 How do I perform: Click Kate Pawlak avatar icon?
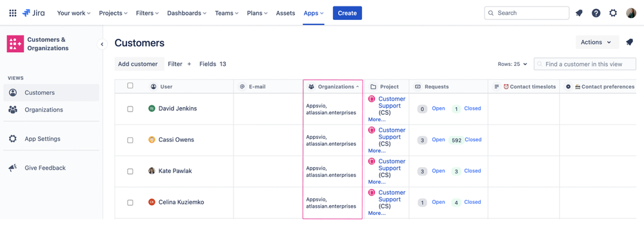click(152, 171)
